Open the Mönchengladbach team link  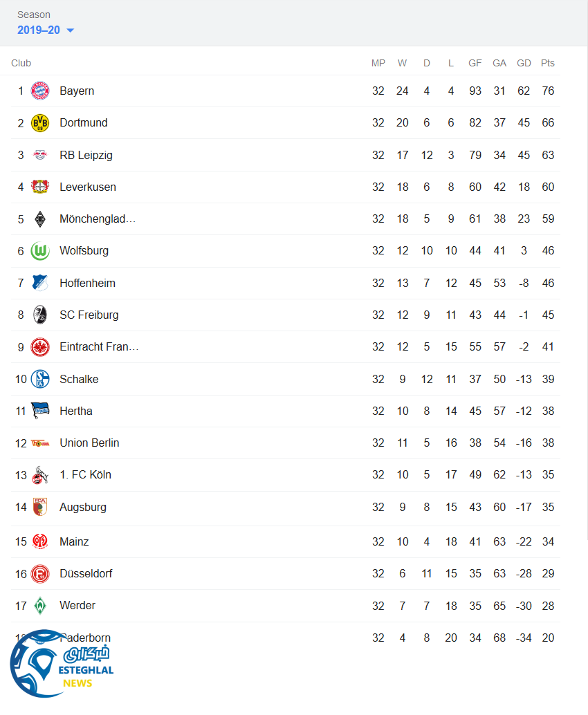click(97, 219)
